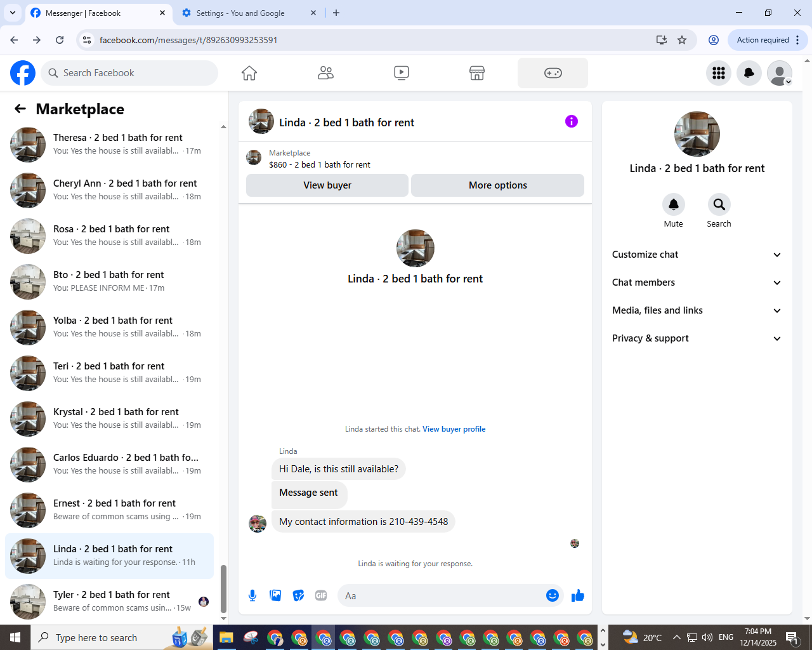Open the Marketplace storefront icon

point(477,73)
